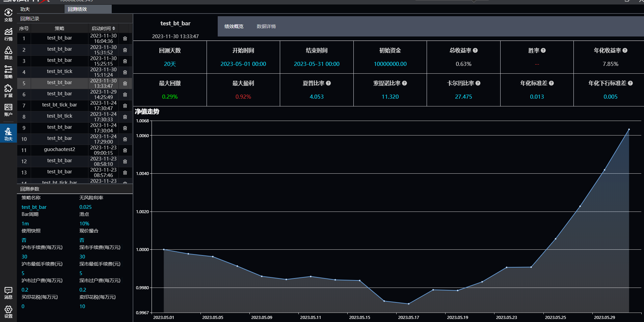This screenshot has height=322, width=644.
Task: Delete guochaotest2 record with trash icon
Action: pos(125,150)
